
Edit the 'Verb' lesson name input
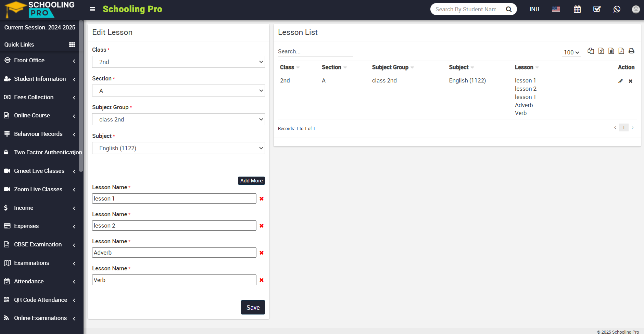pyautogui.click(x=174, y=280)
